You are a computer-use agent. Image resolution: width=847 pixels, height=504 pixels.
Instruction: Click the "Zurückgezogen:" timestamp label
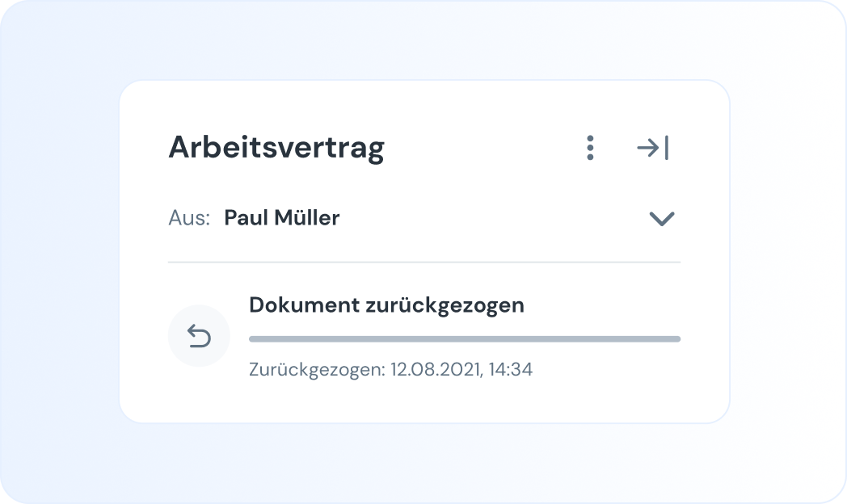coord(318,370)
